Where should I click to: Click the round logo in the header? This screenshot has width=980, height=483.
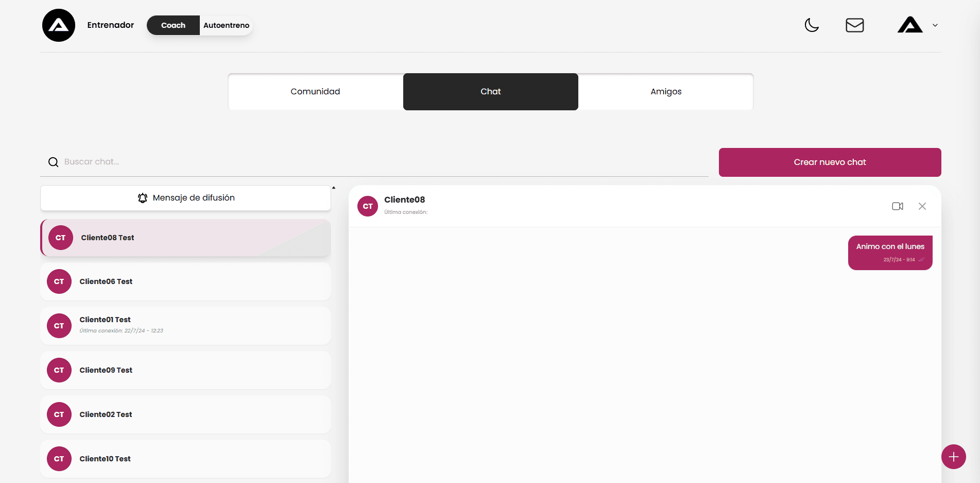(59, 25)
